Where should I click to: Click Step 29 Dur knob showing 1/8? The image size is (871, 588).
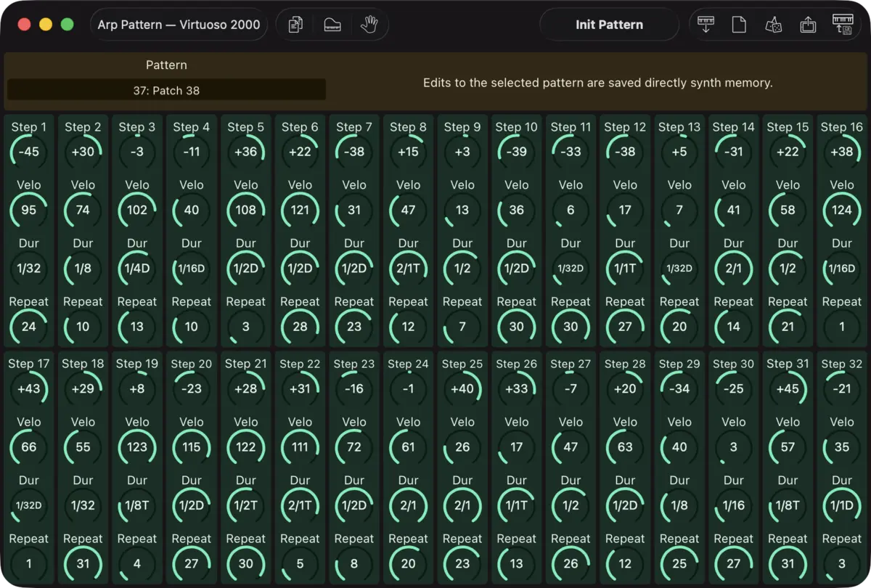tap(679, 505)
